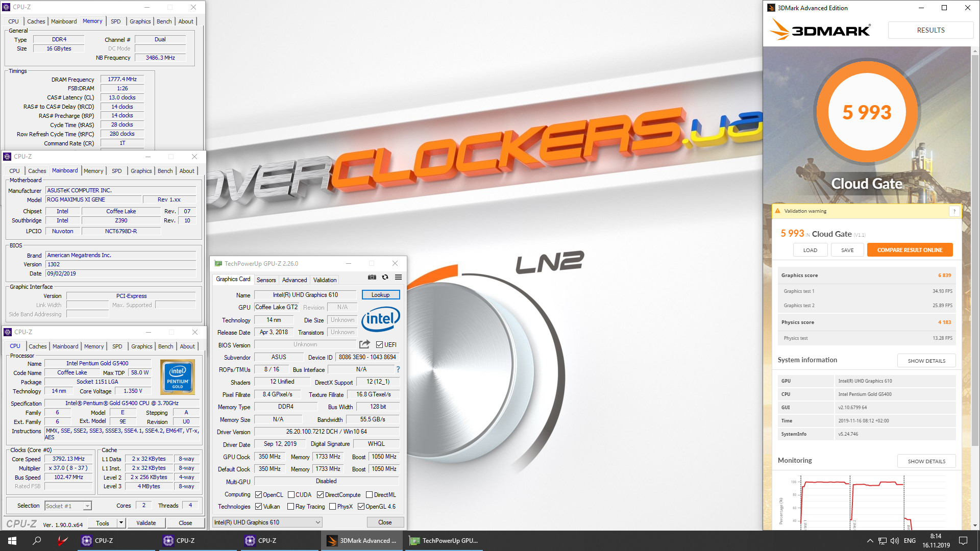The width and height of the screenshot is (980, 551).
Task: Click Tools button in CPU-Z
Action: (103, 523)
